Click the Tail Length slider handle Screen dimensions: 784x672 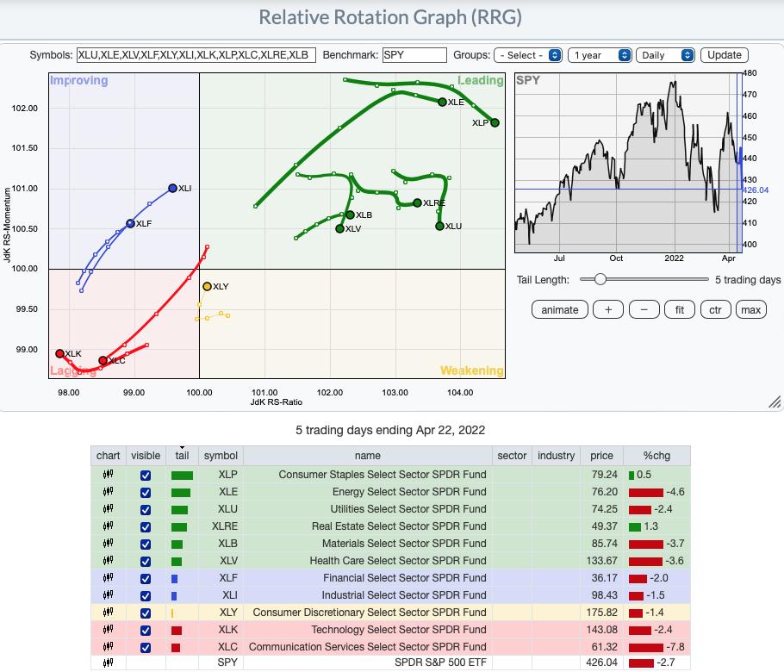tap(600, 280)
